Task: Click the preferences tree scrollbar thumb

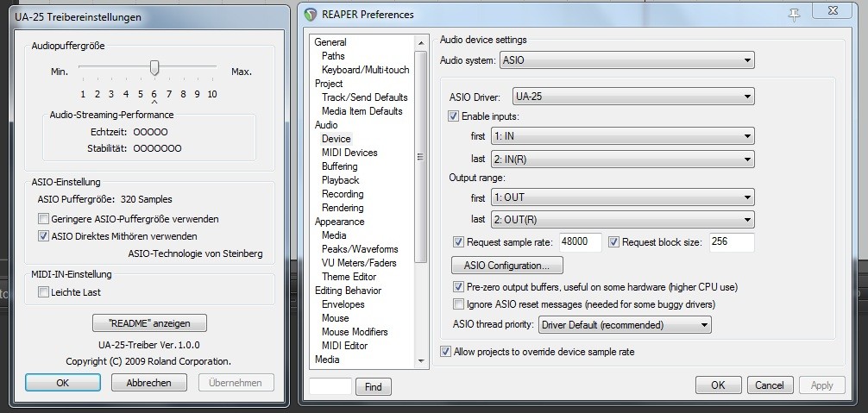Action: (x=421, y=157)
